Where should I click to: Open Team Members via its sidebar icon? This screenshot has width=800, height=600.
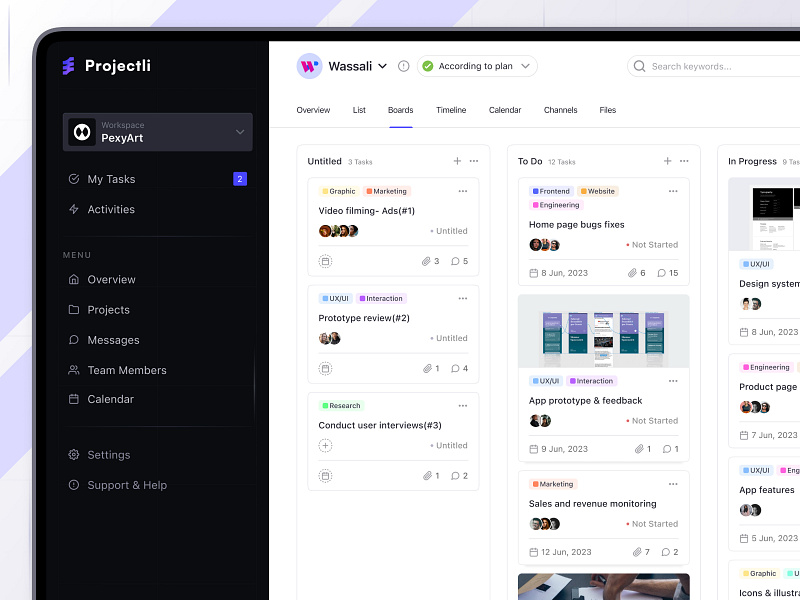[x=72, y=370]
